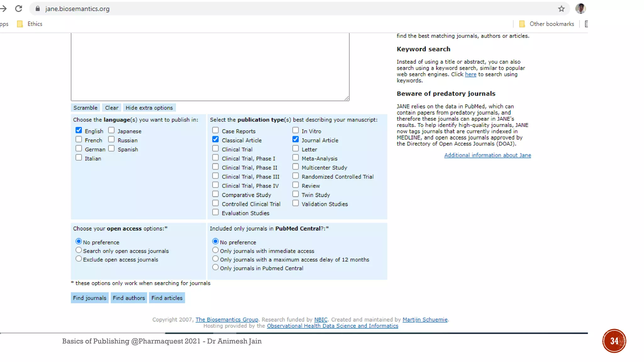The image size is (644, 362).
Task: Bookmark page with star icon
Action: coord(561,9)
